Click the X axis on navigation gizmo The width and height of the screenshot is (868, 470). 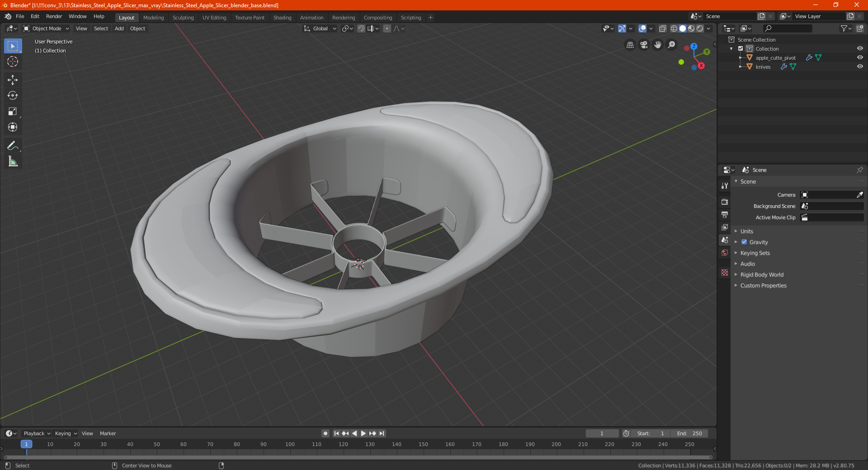(x=701, y=66)
